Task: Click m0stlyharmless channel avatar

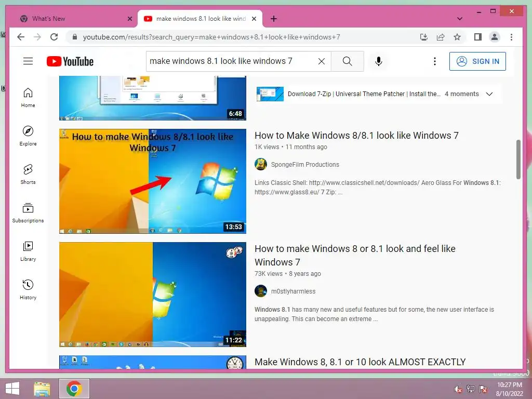Action: coord(261,291)
